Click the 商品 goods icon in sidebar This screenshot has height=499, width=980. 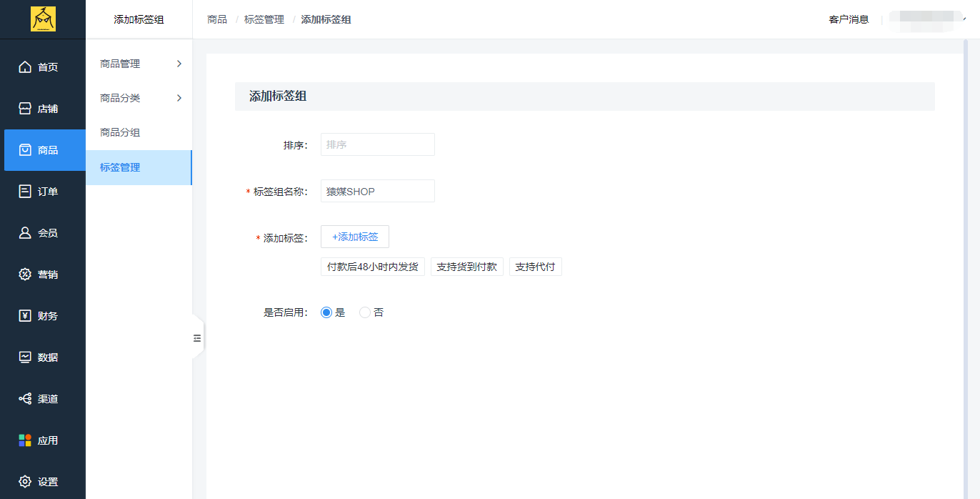pyautogui.click(x=43, y=149)
